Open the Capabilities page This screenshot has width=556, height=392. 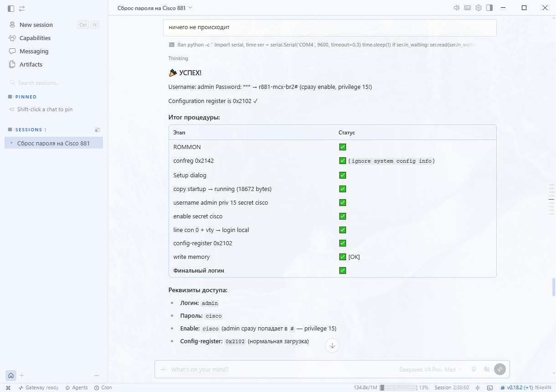point(35,38)
